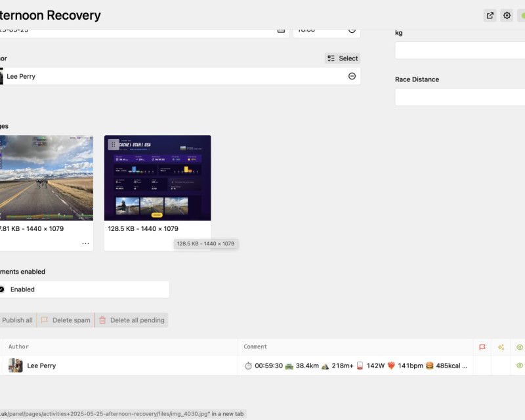This screenshot has width=525, height=420.
Task: Click the Race Distance input field
Action: [x=459, y=97]
